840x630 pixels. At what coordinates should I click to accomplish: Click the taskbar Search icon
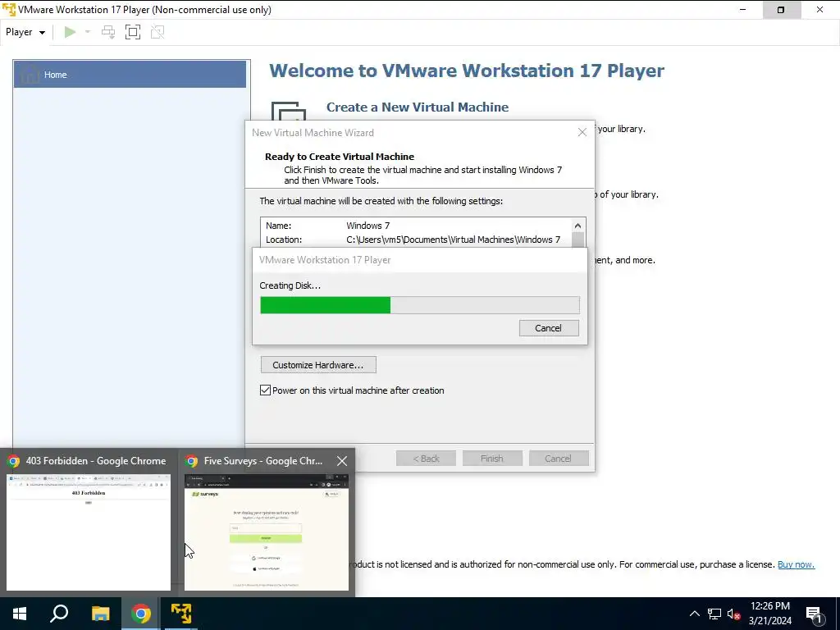(59, 614)
